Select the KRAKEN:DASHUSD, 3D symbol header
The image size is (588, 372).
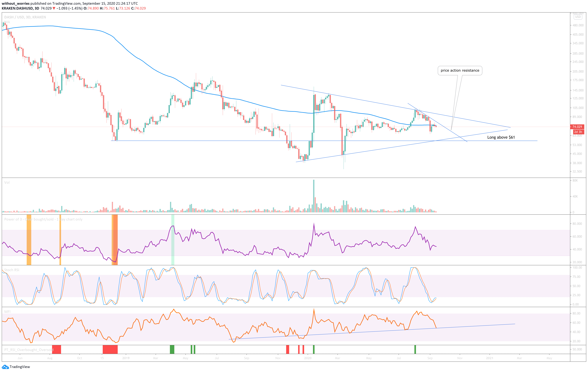coord(20,8)
